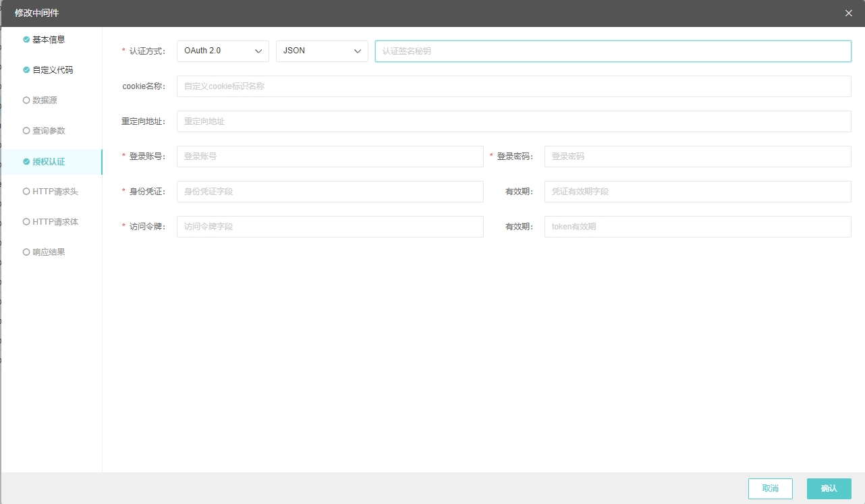This screenshot has height=504, width=865.
Task: Click the 确认 button
Action: [829, 488]
